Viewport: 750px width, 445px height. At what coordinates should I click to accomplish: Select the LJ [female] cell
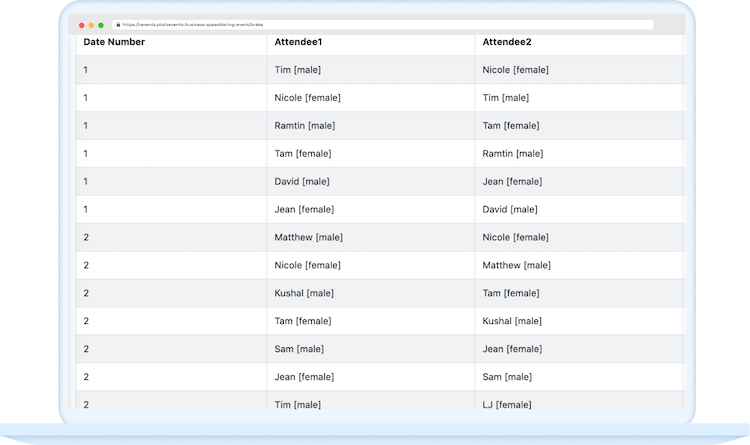pyautogui.click(x=506, y=404)
